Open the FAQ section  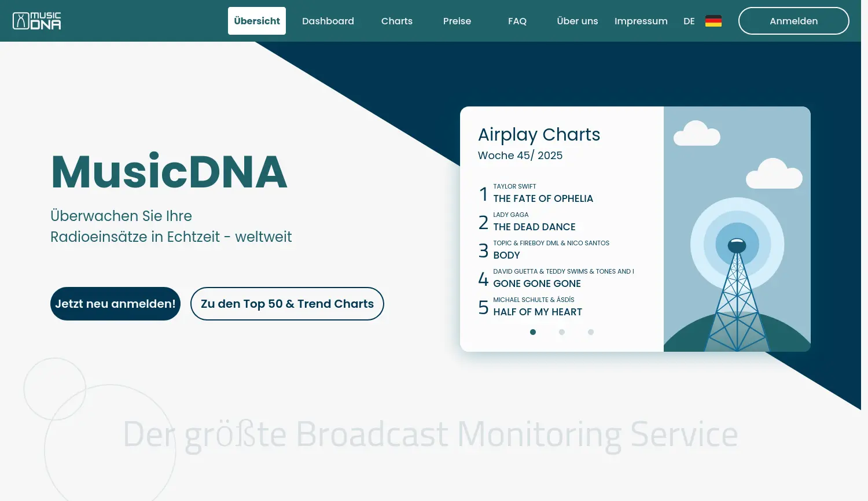point(517,21)
